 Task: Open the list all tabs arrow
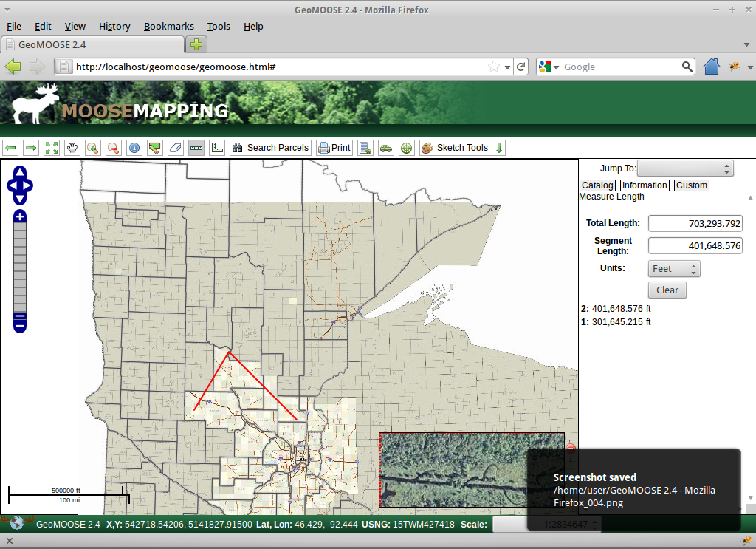point(747,45)
